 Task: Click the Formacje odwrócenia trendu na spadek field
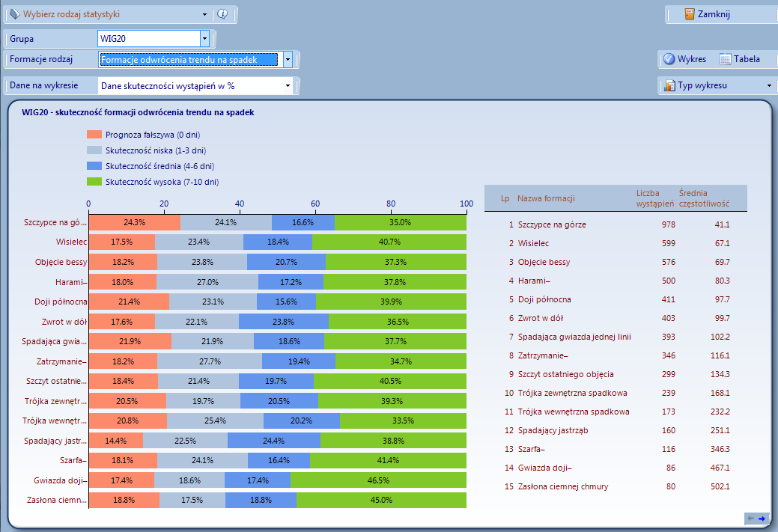189,60
